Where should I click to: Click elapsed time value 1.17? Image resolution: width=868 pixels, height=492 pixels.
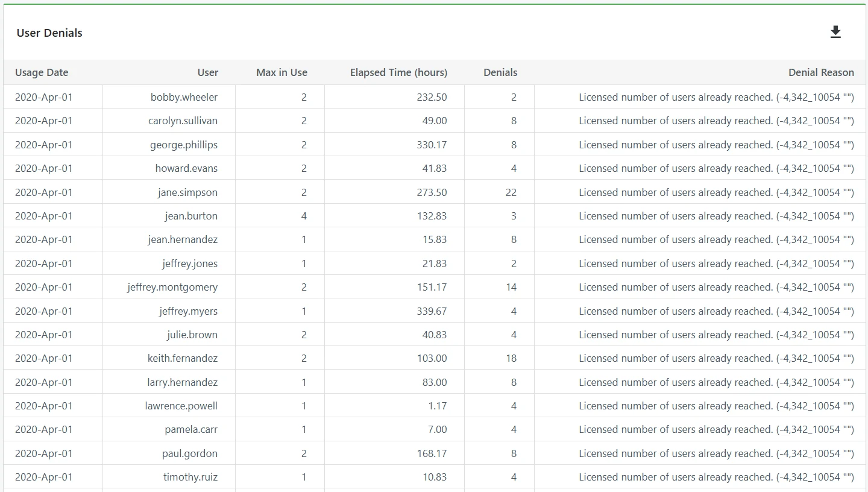coord(437,406)
